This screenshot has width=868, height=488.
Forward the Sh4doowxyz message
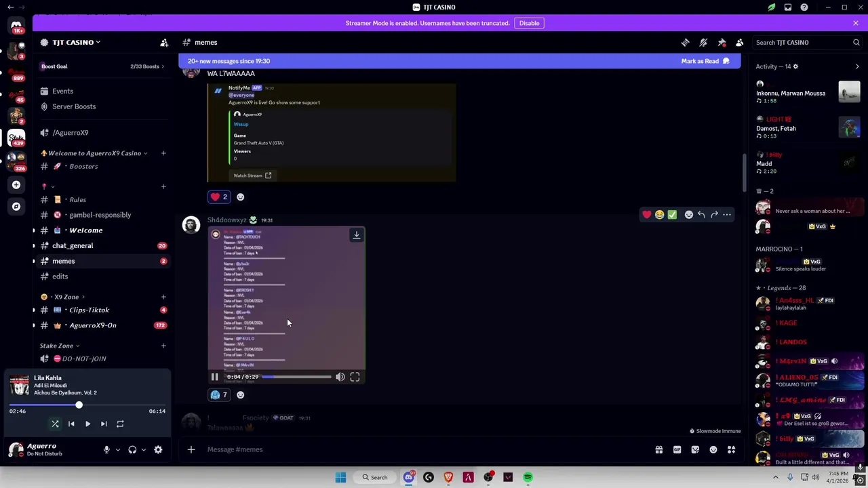coord(714,215)
